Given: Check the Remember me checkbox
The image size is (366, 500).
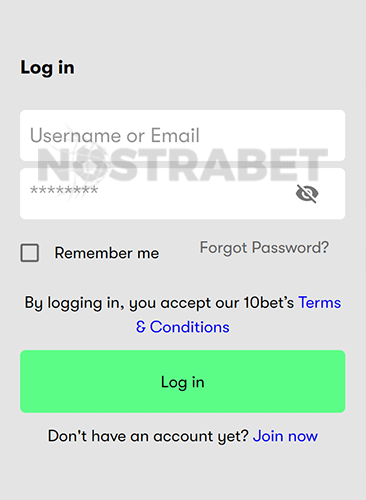Looking at the screenshot, I should 30,253.
